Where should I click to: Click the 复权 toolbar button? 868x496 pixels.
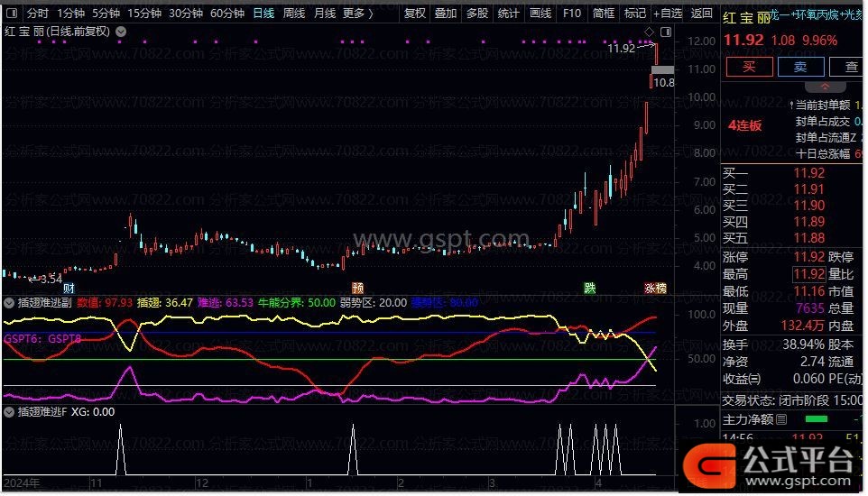(415, 13)
